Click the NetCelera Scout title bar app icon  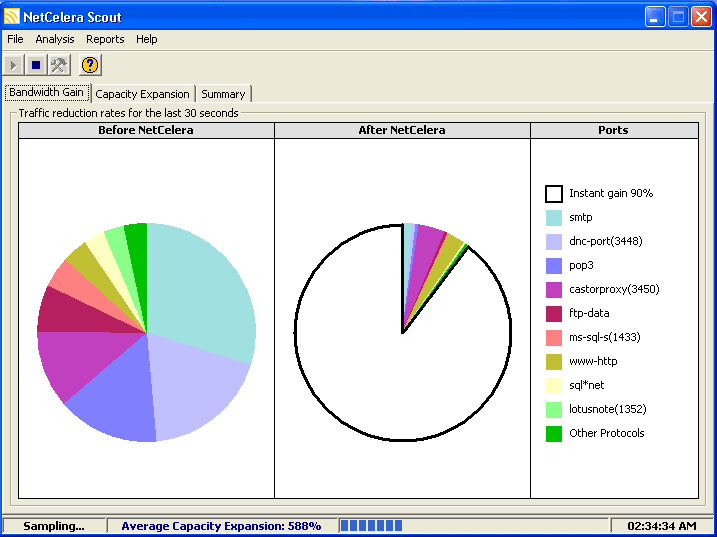(x=11, y=17)
